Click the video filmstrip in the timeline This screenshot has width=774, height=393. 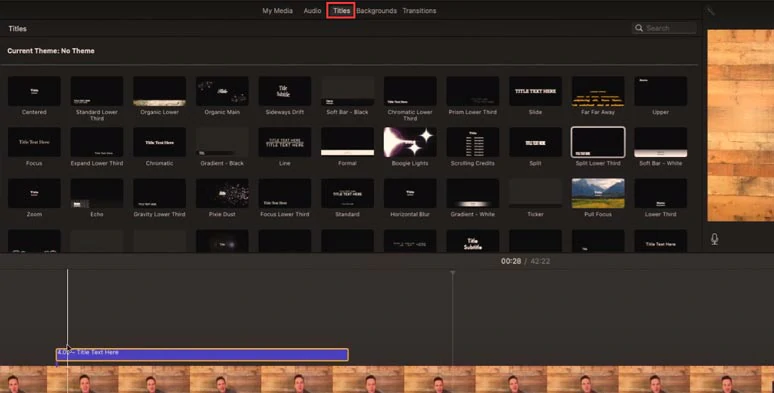[x=387, y=379]
